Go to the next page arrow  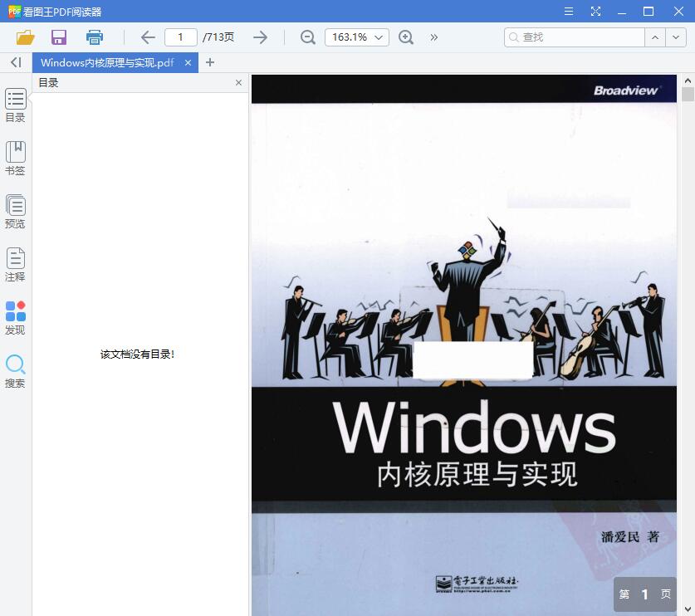click(260, 37)
